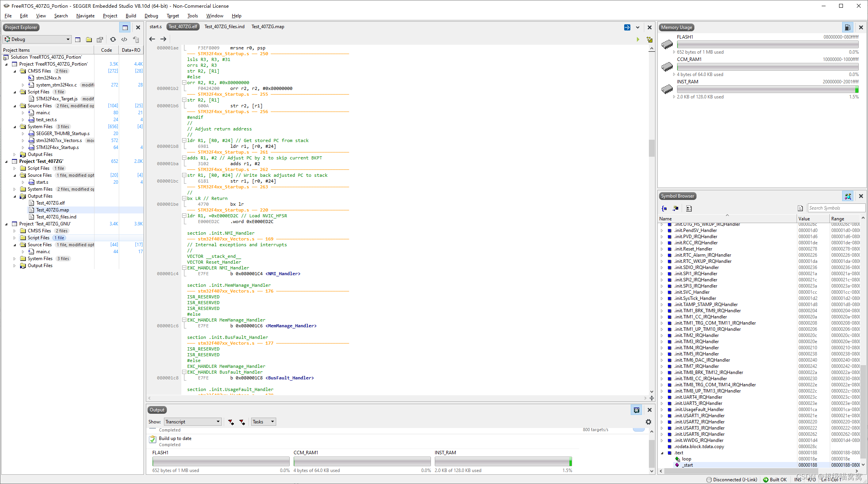Click the revert/undo document icon in Project Explorer

point(136,39)
